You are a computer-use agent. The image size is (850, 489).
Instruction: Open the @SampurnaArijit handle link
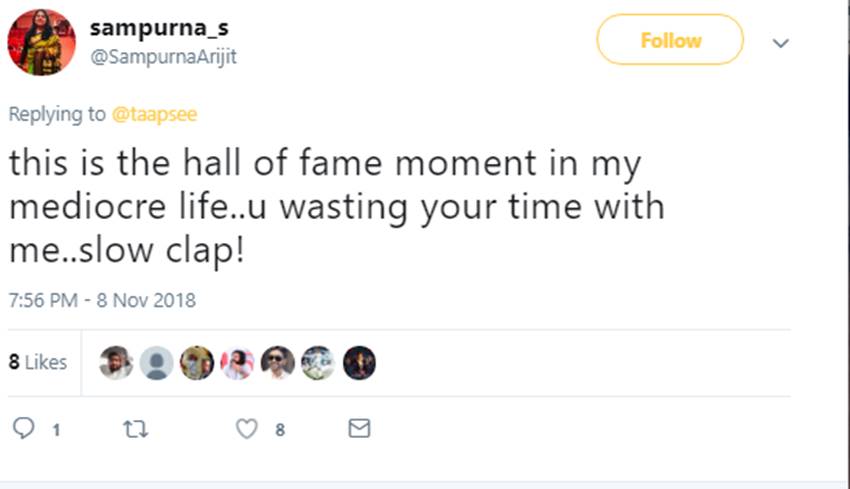[164, 58]
